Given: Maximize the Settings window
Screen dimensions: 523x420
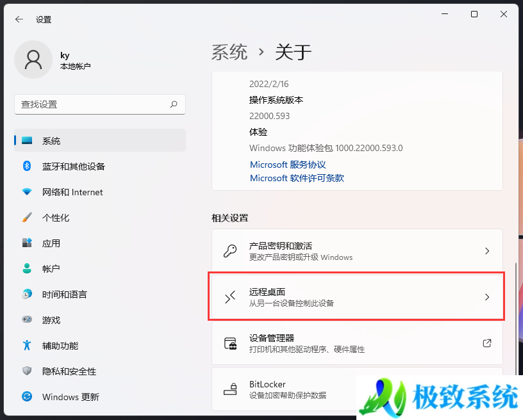Looking at the screenshot, I should pos(474,14).
